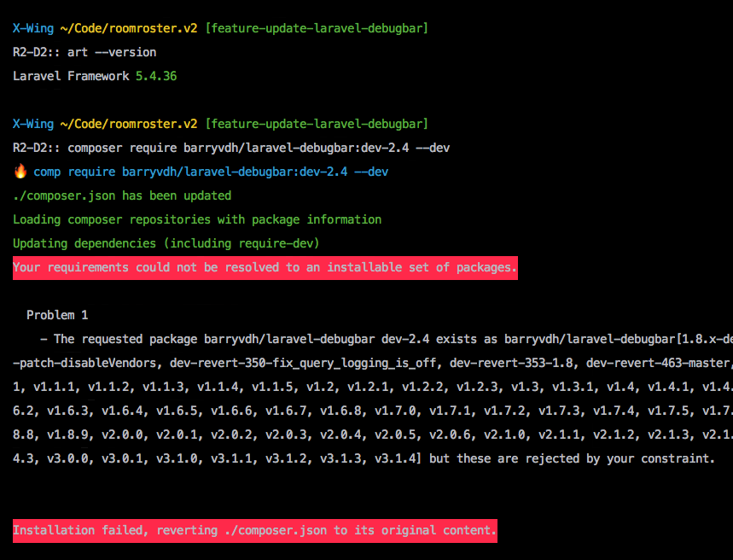Click the 'v1.7.0' version entry
The image size is (733, 560).
395,411
